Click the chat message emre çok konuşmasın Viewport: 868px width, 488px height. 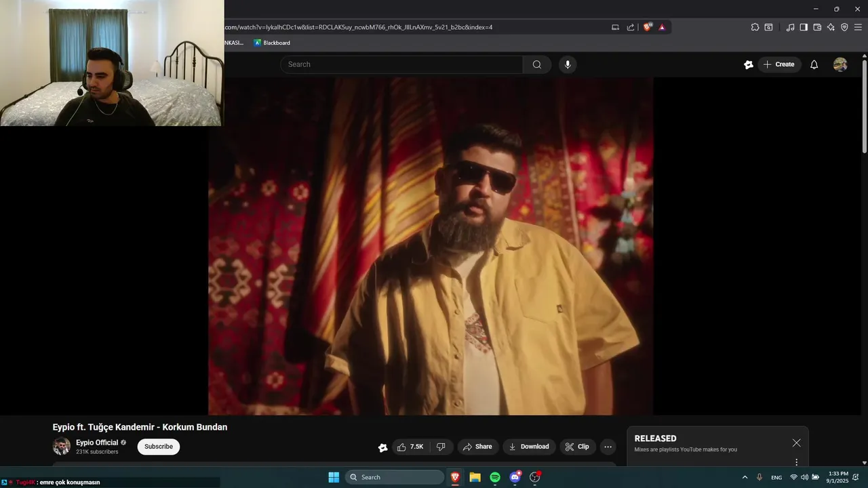70,483
